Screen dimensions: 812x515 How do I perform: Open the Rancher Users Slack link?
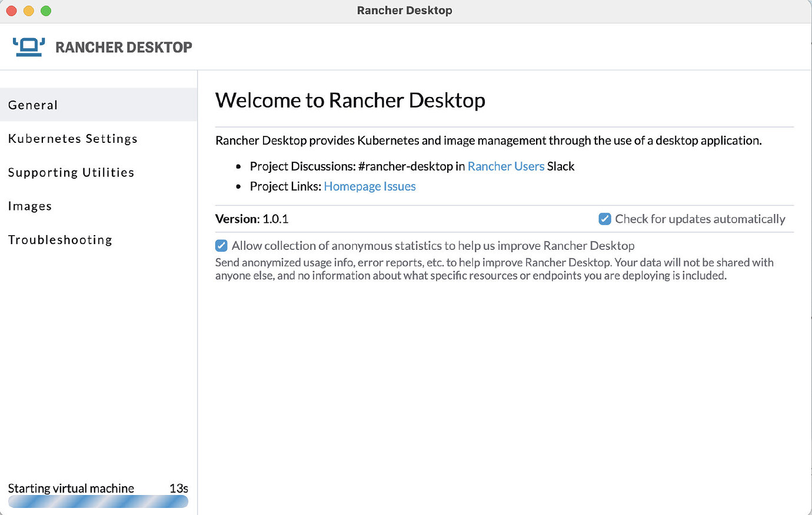tap(505, 166)
